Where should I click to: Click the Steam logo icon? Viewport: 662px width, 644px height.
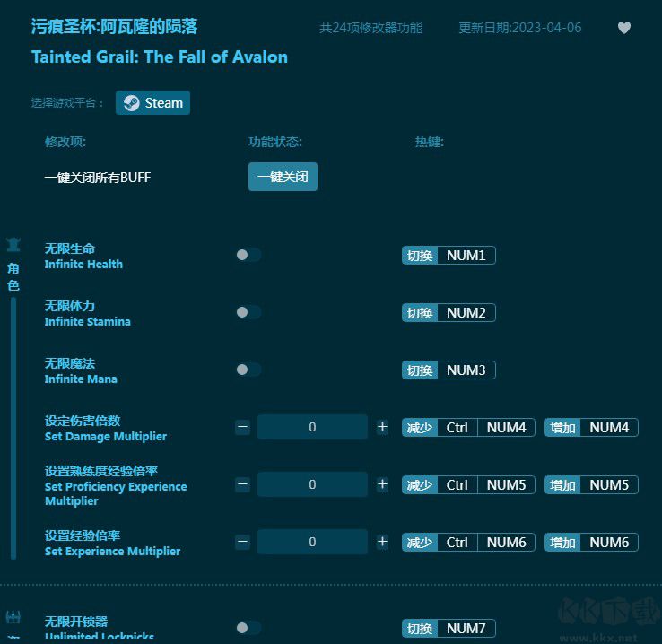point(131,102)
